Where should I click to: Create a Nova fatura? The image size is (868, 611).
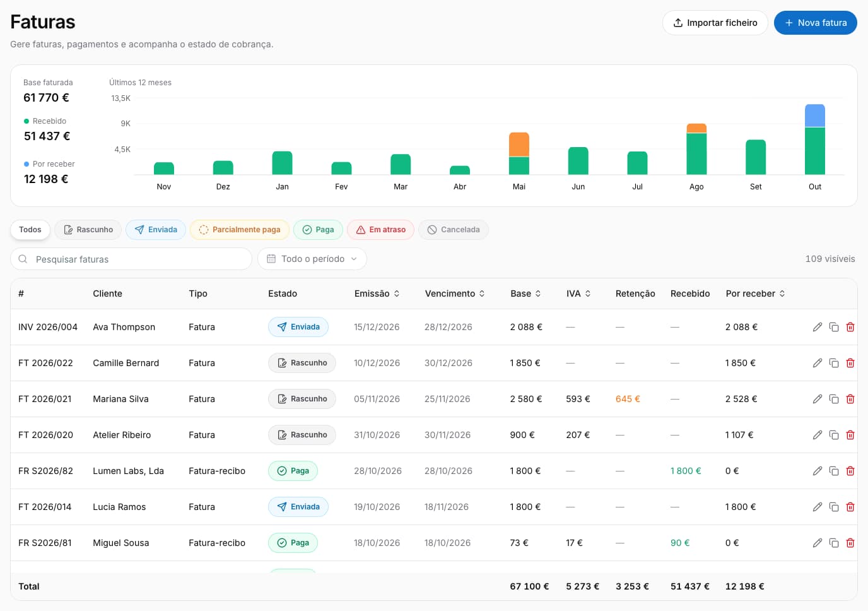(x=816, y=23)
